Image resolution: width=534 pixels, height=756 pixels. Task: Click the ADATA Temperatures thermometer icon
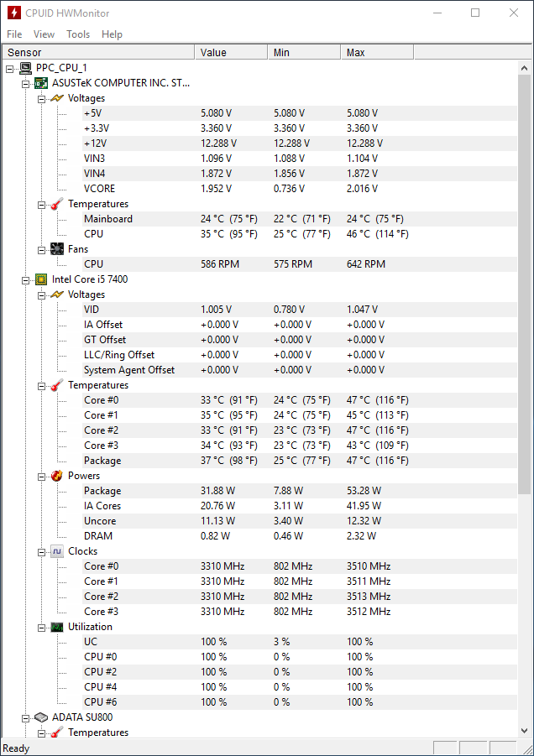pyautogui.click(x=57, y=733)
